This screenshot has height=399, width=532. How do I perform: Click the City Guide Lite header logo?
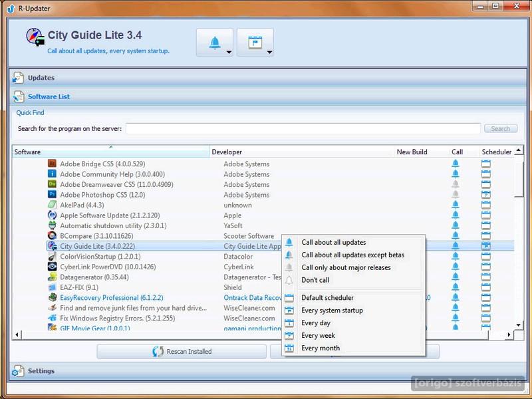(x=35, y=37)
